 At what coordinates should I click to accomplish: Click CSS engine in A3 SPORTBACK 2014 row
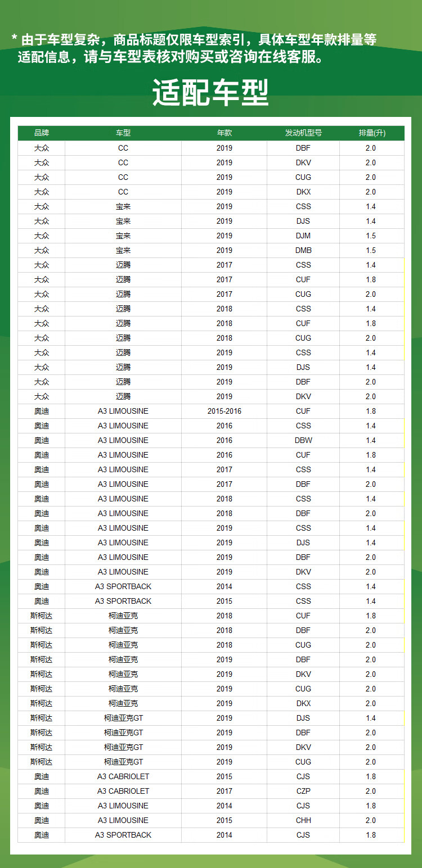(303, 586)
